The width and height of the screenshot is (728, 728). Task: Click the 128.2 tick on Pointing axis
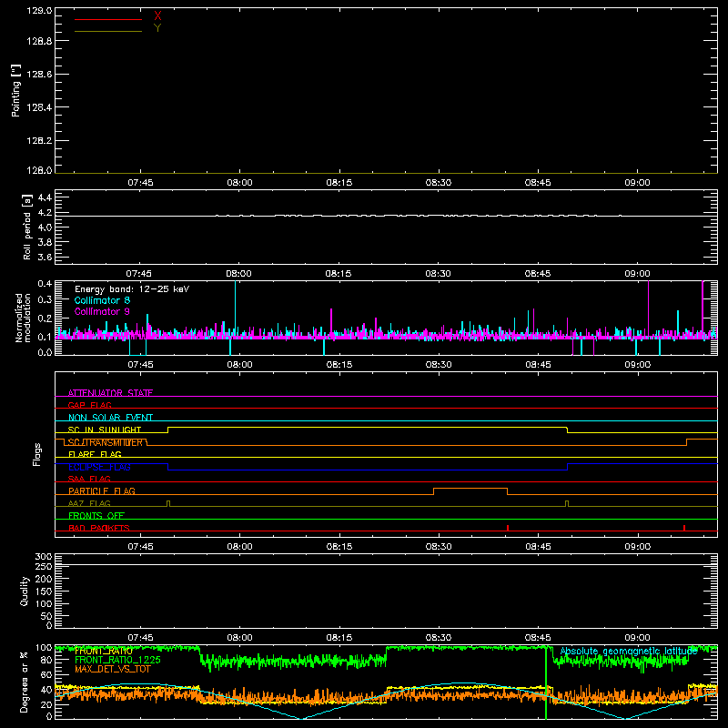tap(39, 141)
